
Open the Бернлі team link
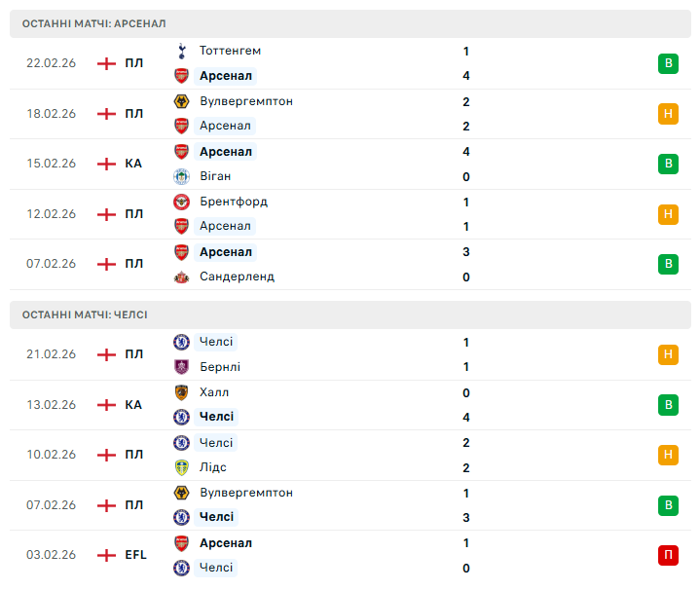click(220, 367)
